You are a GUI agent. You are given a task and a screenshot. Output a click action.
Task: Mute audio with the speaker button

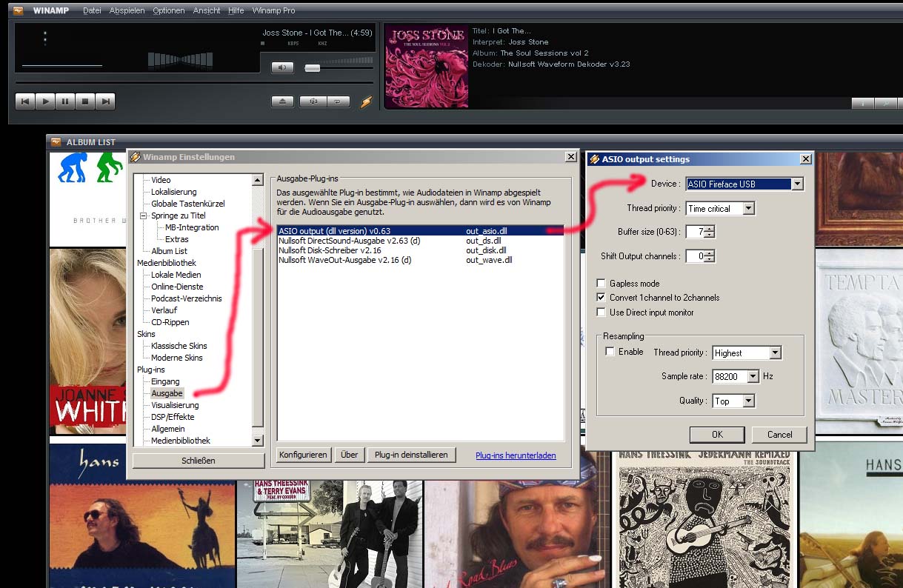pyautogui.click(x=282, y=67)
